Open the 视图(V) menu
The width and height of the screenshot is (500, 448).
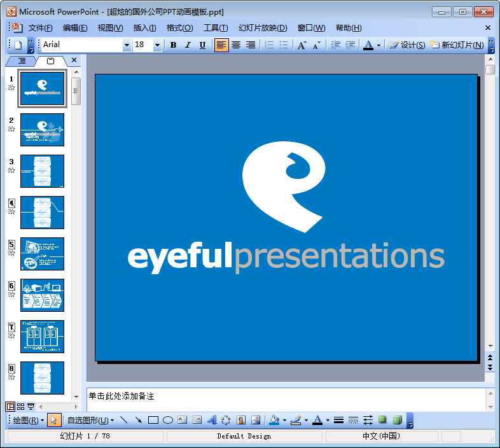point(110,28)
